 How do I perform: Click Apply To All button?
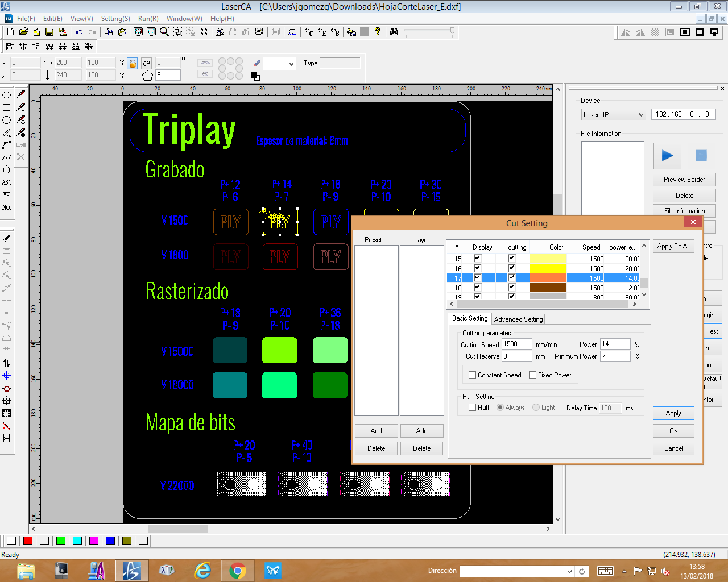coord(673,246)
